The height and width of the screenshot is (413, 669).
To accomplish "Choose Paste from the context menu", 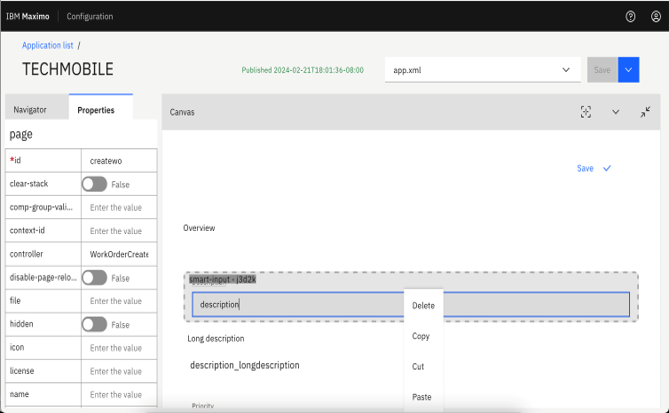I will coord(422,397).
